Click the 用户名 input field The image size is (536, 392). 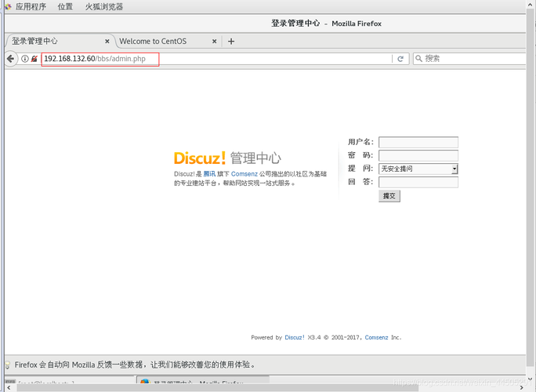[418, 143]
